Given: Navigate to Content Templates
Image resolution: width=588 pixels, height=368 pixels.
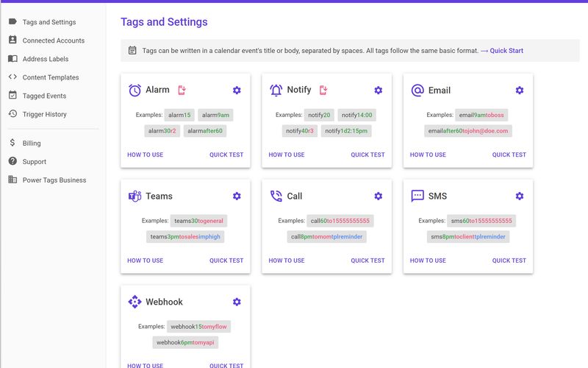Looking at the screenshot, I should tap(49, 77).
